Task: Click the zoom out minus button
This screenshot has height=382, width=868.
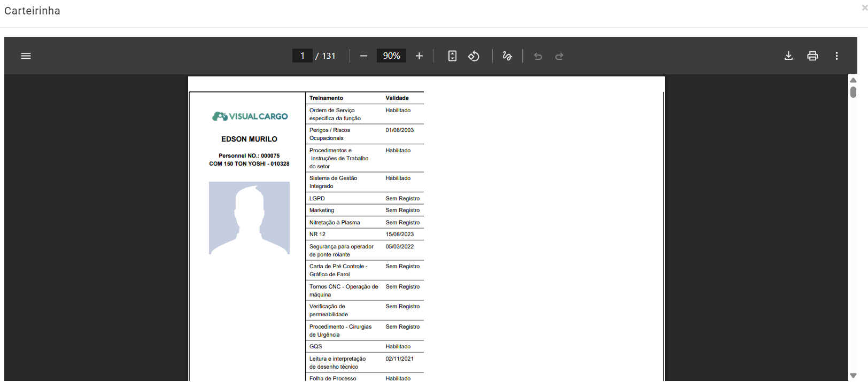Action: 363,56
